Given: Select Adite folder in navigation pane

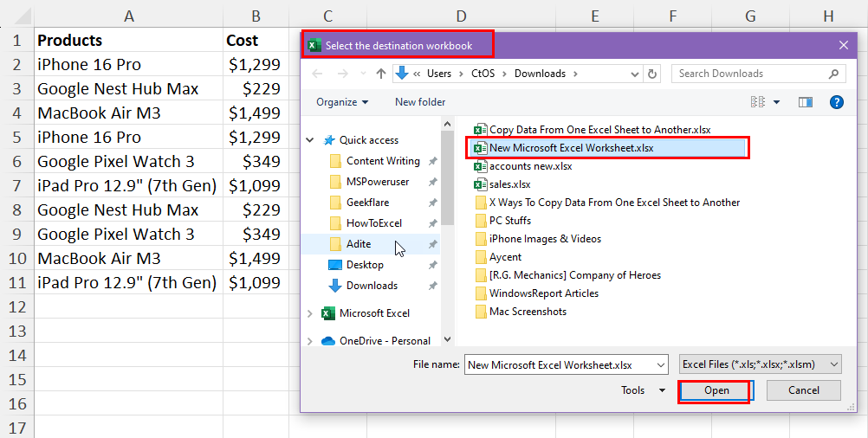Looking at the screenshot, I should (x=358, y=244).
